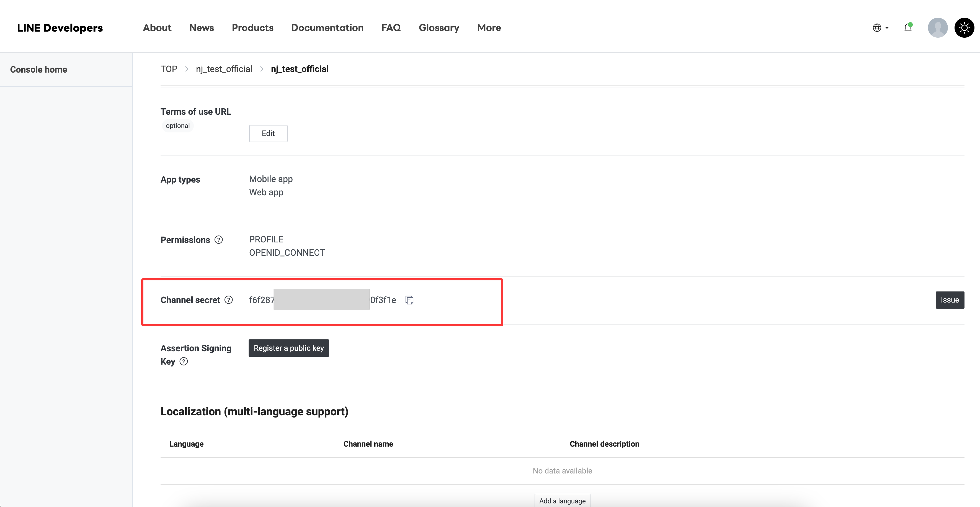Click Edit for Terms of use URL
The image size is (980, 507).
coord(268,134)
